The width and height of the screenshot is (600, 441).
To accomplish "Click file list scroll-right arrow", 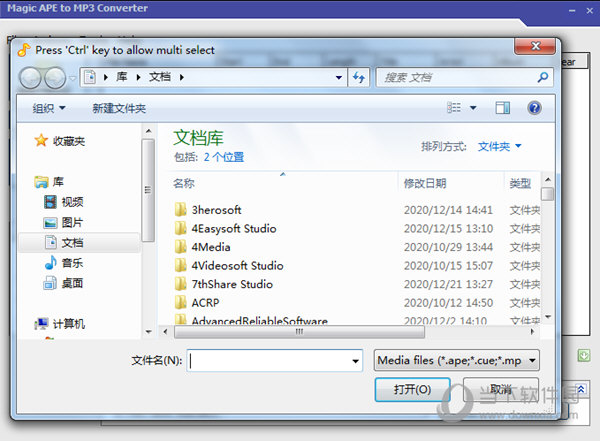I will [x=532, y=332].
